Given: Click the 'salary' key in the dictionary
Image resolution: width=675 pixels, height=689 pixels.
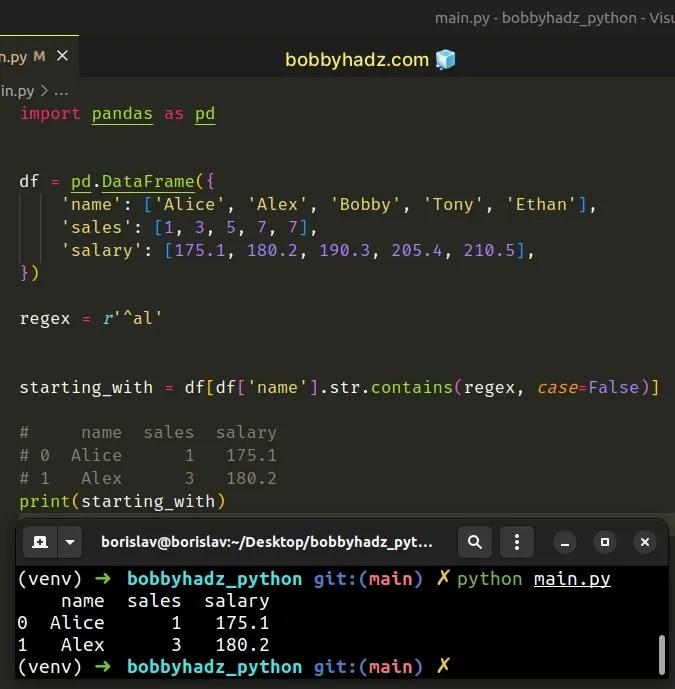Looking at the screenshot, I should tap(102, 250).
